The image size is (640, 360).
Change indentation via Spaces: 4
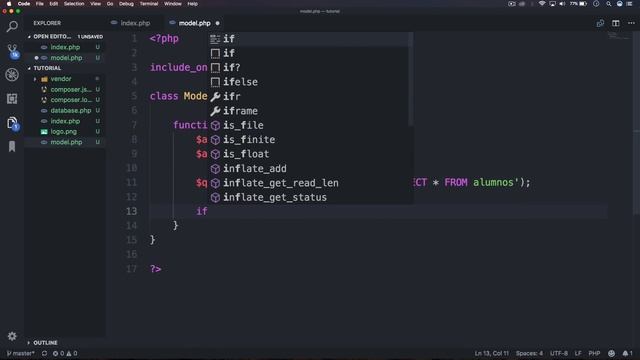[x=529, y=353]
